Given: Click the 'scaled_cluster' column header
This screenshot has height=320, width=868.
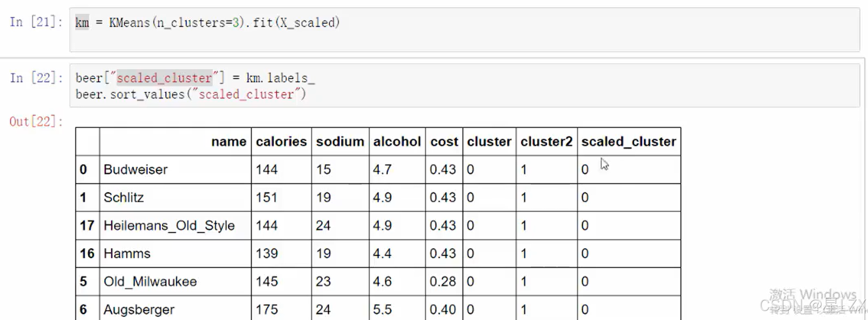Looking at the screenshot, I should [629, 142].
